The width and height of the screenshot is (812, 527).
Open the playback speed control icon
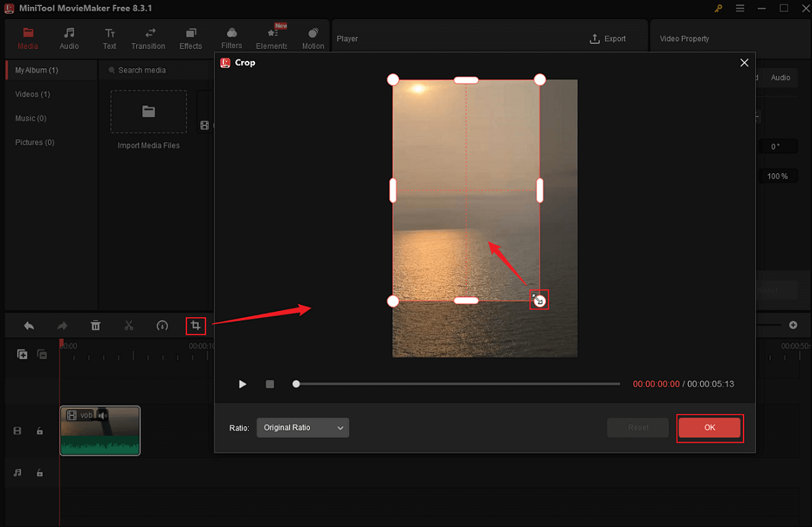(x=162, y=325)
